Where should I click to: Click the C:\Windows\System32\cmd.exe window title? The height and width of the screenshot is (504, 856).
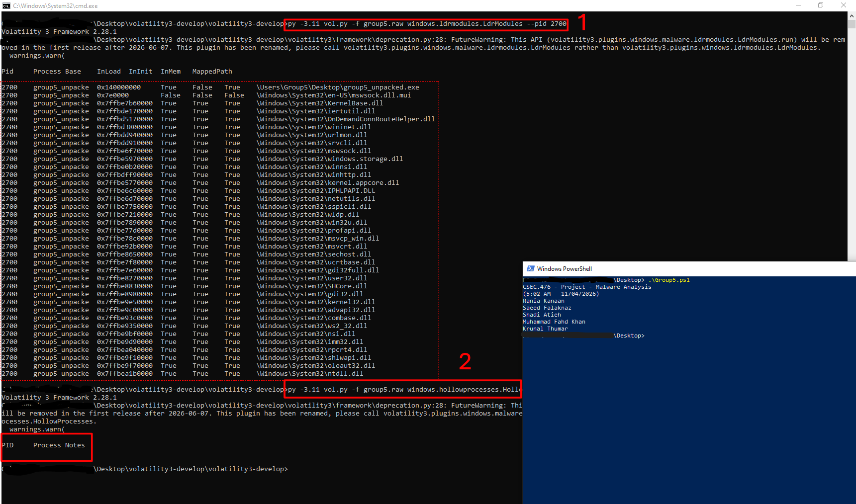click(x=55, y=6)
